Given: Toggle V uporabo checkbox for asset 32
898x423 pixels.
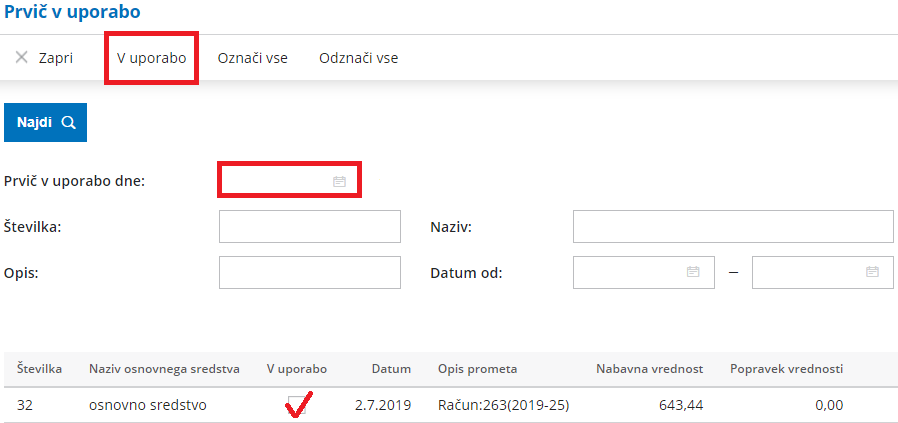Looking at the screenshot, I should [x=297, y=405].
